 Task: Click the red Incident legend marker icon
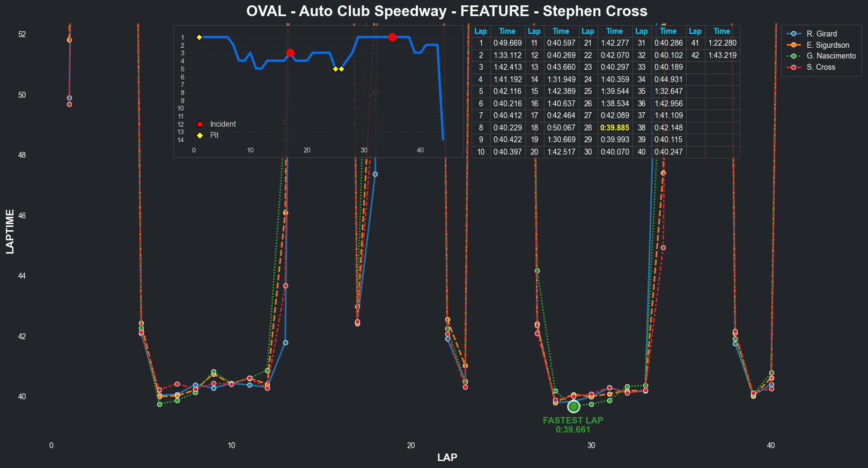pyautogui.click(x=200, y=124)
